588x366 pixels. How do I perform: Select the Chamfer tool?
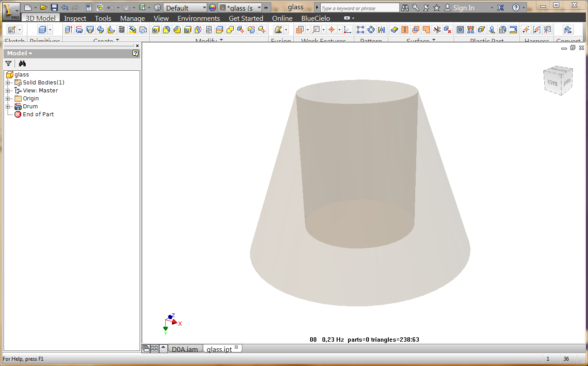pos(177,30)
